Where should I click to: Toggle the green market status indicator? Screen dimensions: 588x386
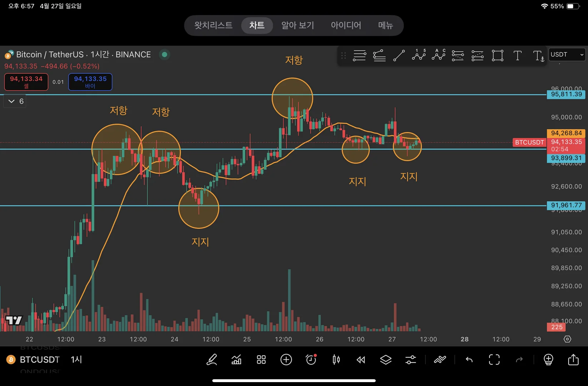coord(164,55)
